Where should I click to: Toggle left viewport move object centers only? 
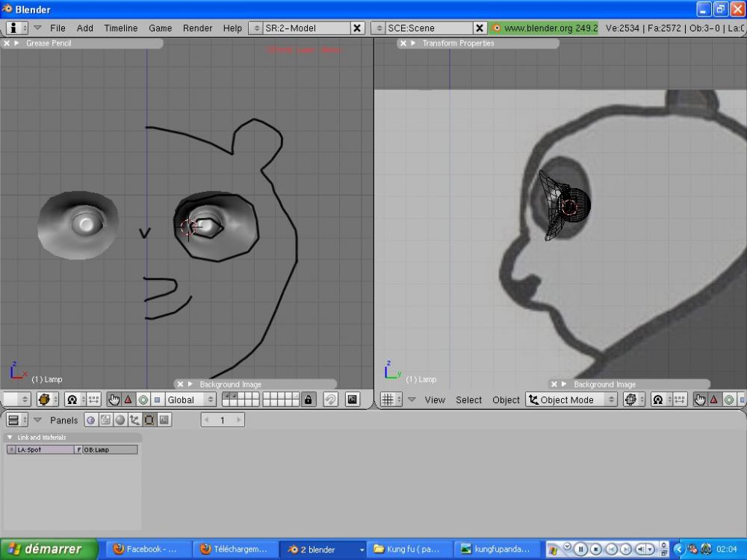pyautogui.click(x=94, y=399)
